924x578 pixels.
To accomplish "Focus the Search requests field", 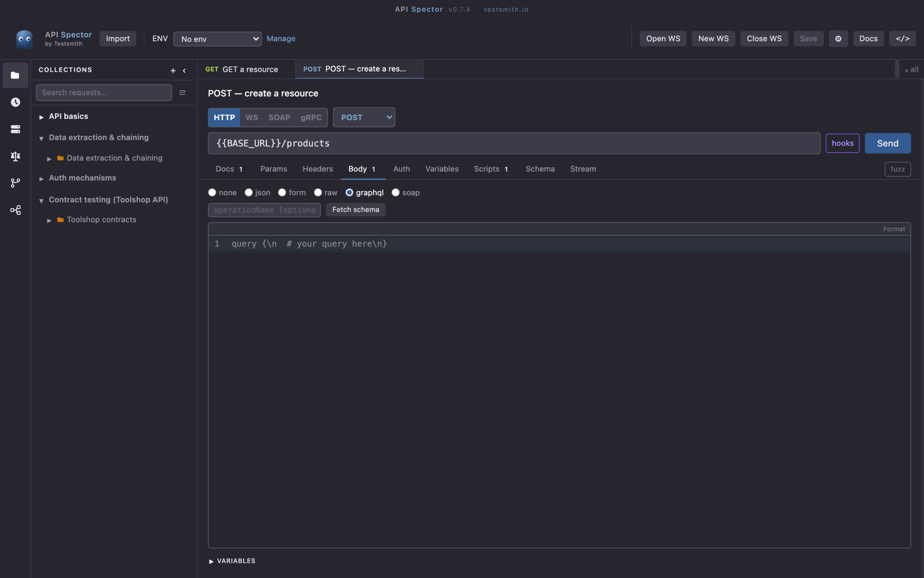I will pos(104,92).
